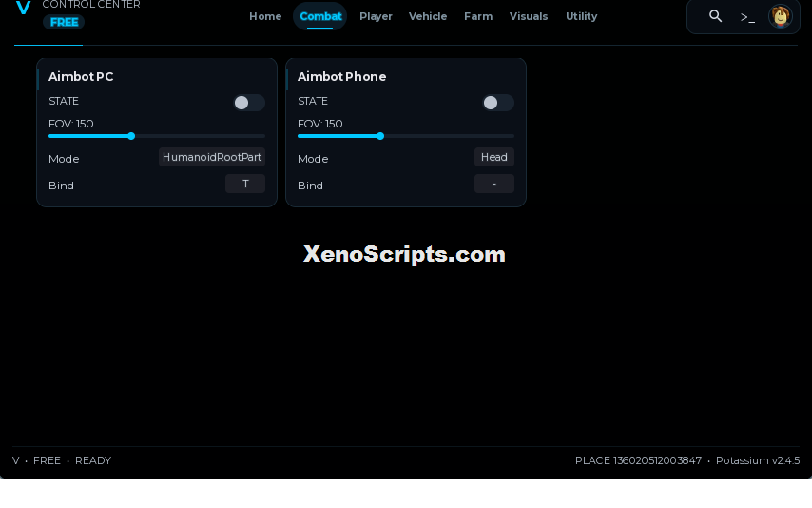Screen dimensions: 812x508
Task: Click the Aimbot PC bind key T
Action: coord(245,184)
